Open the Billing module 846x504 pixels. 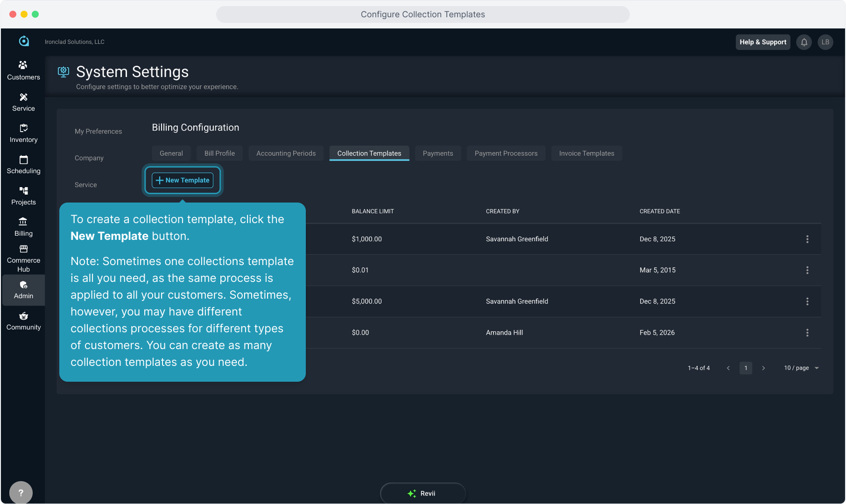click(x=23, y=227)
